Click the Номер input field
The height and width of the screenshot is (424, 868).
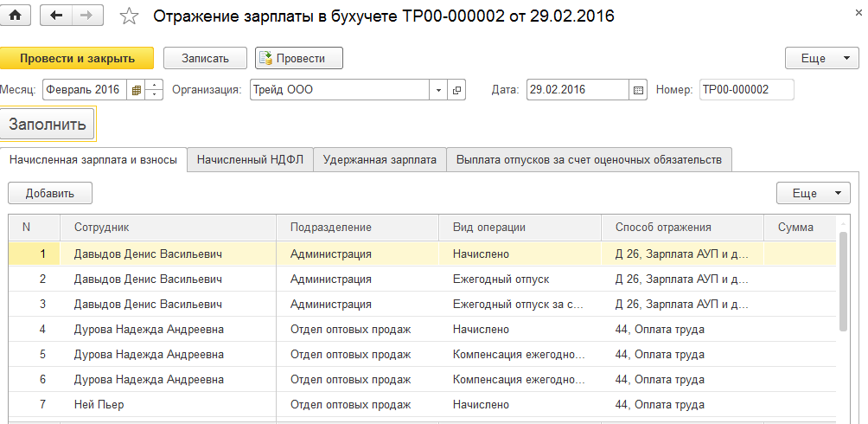tap(746, 90)
